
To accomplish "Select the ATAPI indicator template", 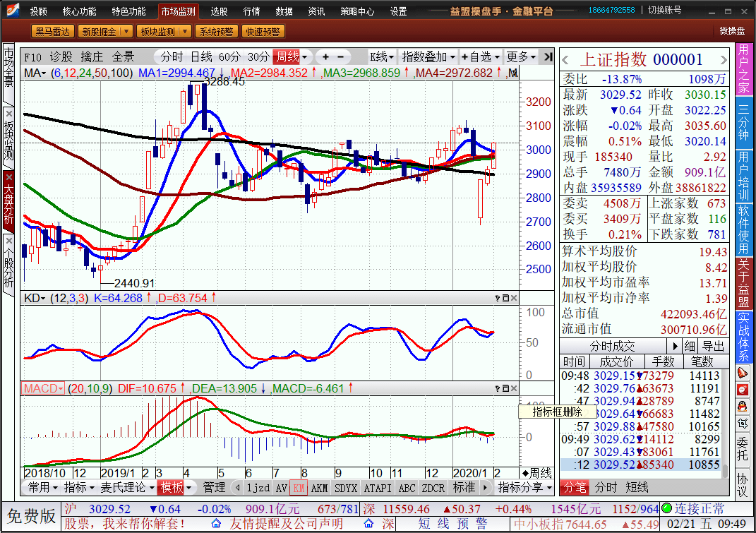I will pos(378,488).
